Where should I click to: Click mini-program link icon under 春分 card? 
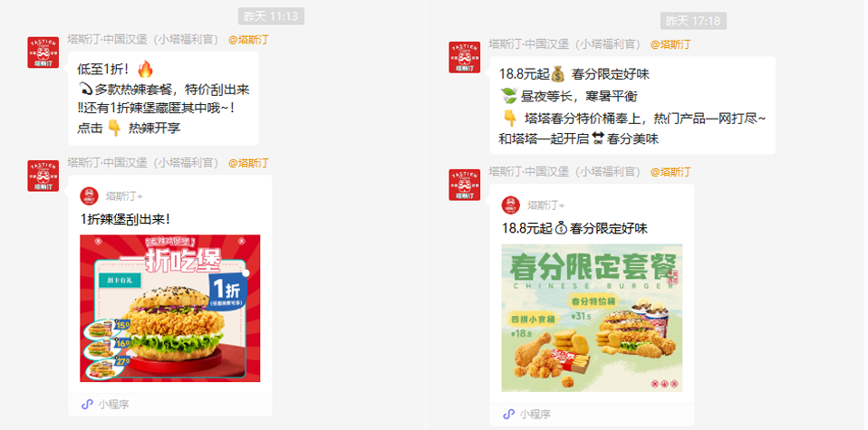[508, 414]
